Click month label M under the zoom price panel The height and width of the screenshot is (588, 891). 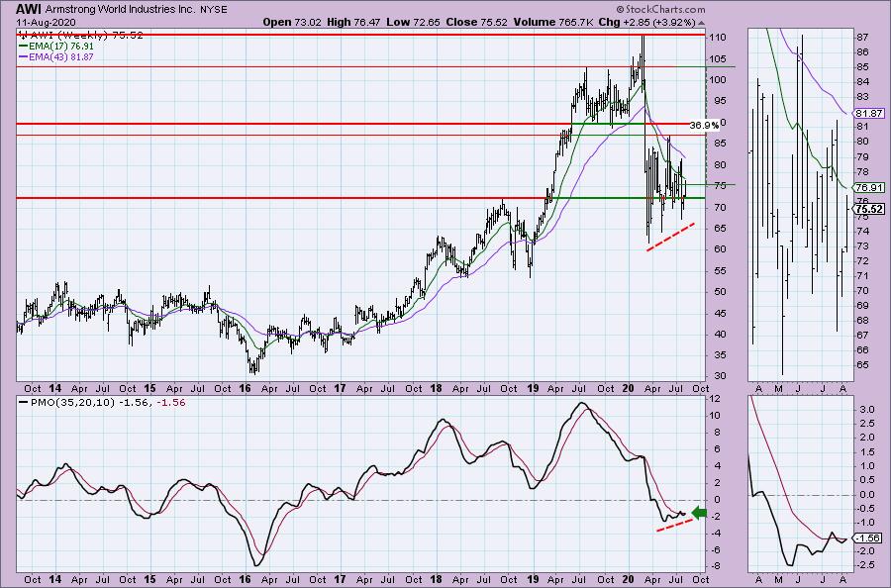tap(778, 389)
